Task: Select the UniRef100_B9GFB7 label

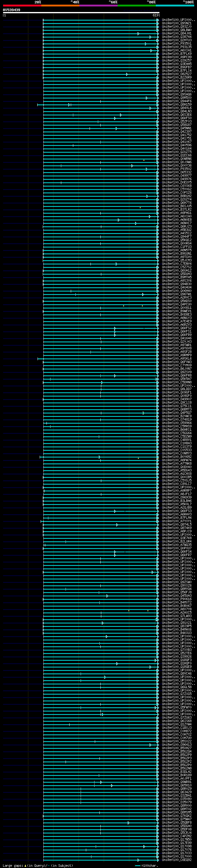Action: 177,67
